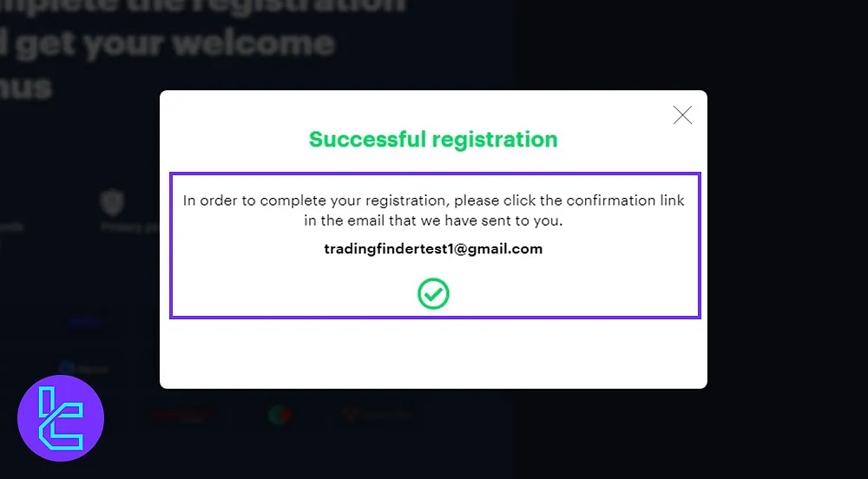Click the confirmation link instruction text
Image resolution: width=868 pixels, height=479 pixels.
tap(433, 210)
